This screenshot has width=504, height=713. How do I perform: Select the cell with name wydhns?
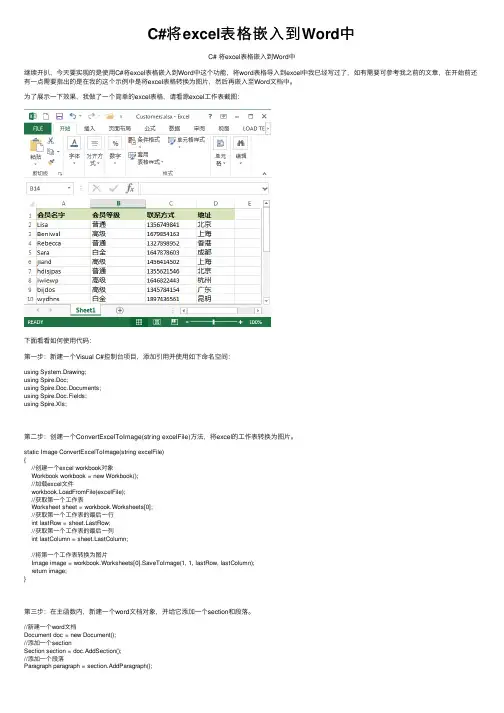coord(63,299)
